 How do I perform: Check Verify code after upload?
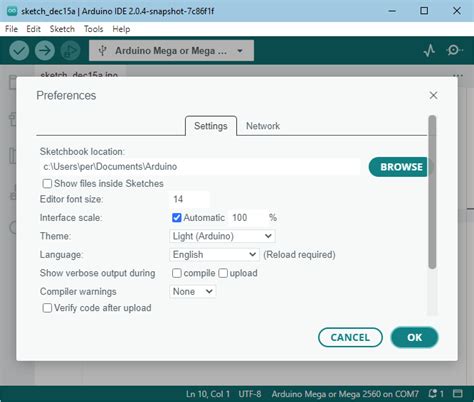[x=47, y=308]
